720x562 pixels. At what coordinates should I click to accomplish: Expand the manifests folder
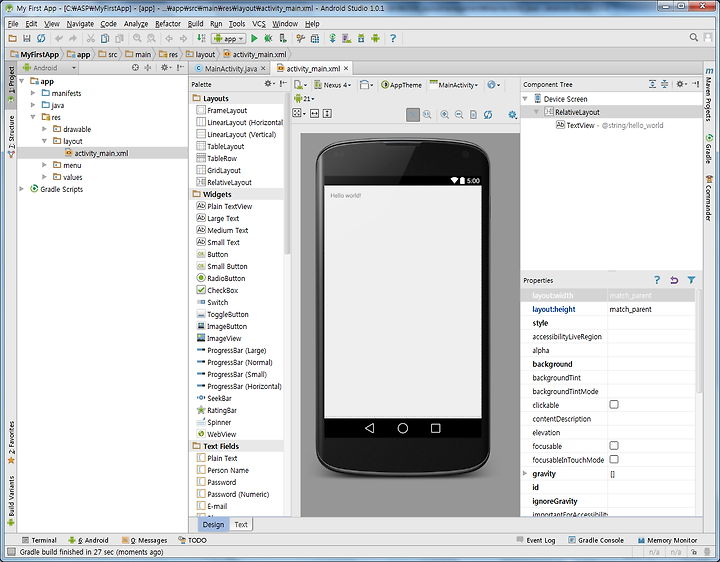[33, 93]
